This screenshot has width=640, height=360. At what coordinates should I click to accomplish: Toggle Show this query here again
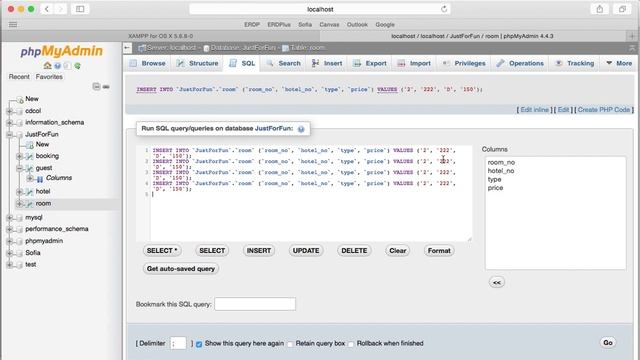click(x=199, y=344)
